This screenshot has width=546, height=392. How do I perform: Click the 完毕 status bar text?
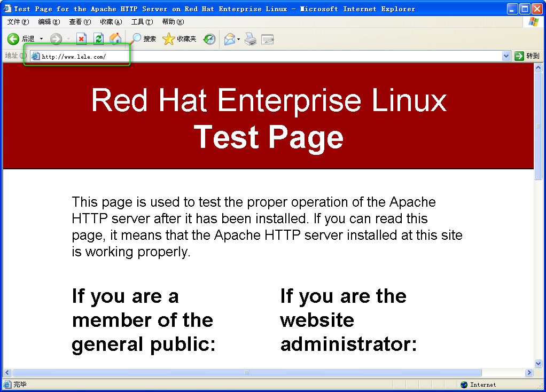pyautogui.click(x=20, y=385)
